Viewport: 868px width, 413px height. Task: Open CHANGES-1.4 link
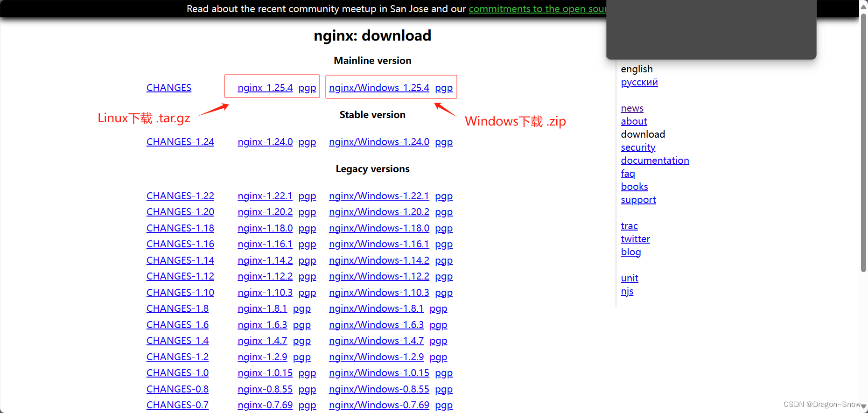coord(177,341)
